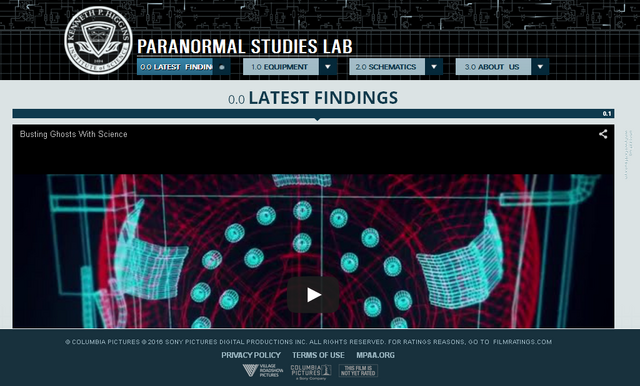Go to the FILMRATINGS.COM link
The height and width of the screenshot is (386, 640).
[522, 342]
